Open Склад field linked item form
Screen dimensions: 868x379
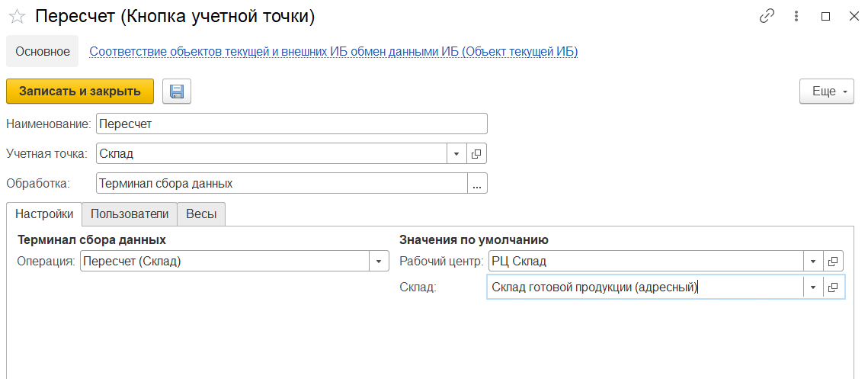pyautogui.click(x=833, y=287)
